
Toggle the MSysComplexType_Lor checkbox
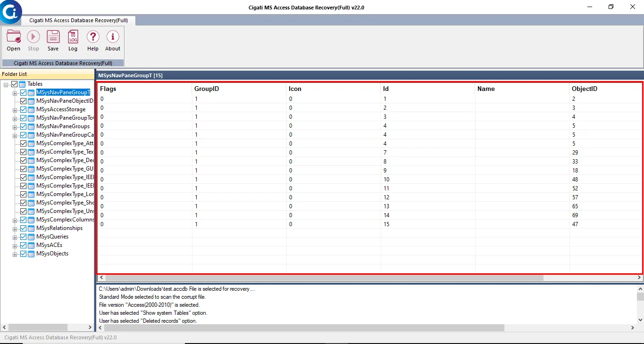(x=24, y=194)
